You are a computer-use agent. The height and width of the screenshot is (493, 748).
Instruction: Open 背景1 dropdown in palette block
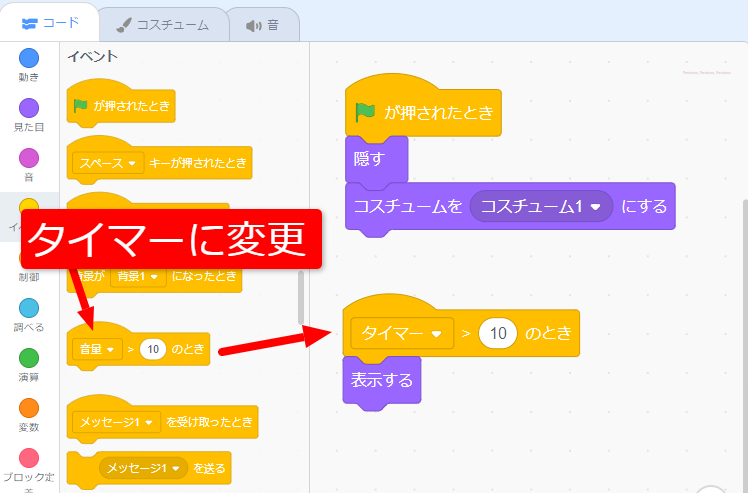[x=138, y=276]
